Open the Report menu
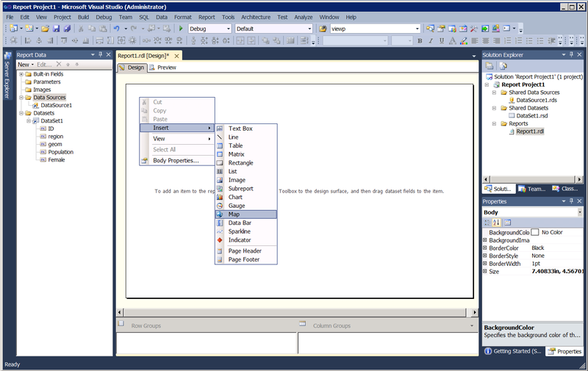Viewport: 588px width, 371px height. tap(207, 17)
